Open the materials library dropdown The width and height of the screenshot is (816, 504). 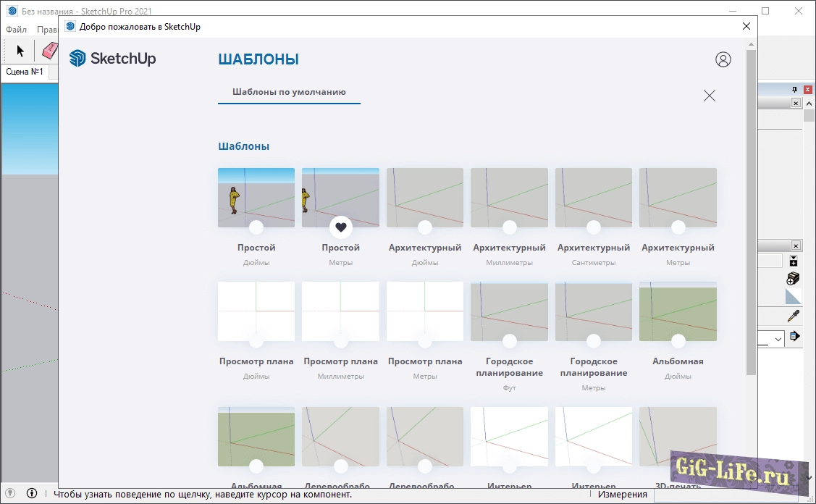point(778,339)
